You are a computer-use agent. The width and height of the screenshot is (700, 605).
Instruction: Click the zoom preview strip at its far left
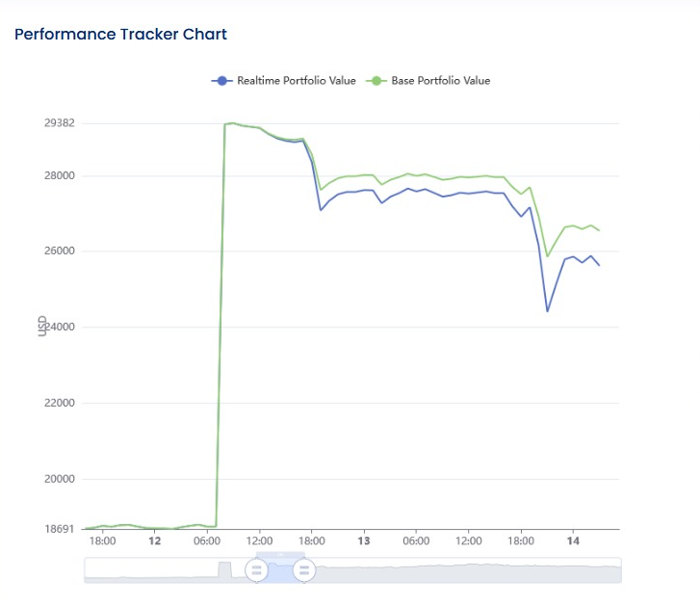point(96,575)
